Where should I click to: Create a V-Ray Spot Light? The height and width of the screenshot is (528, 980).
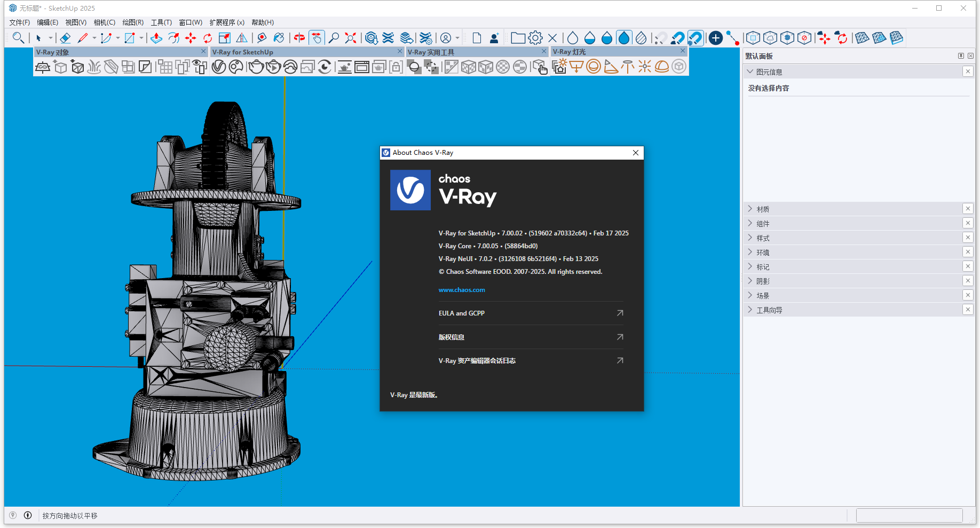611,67
